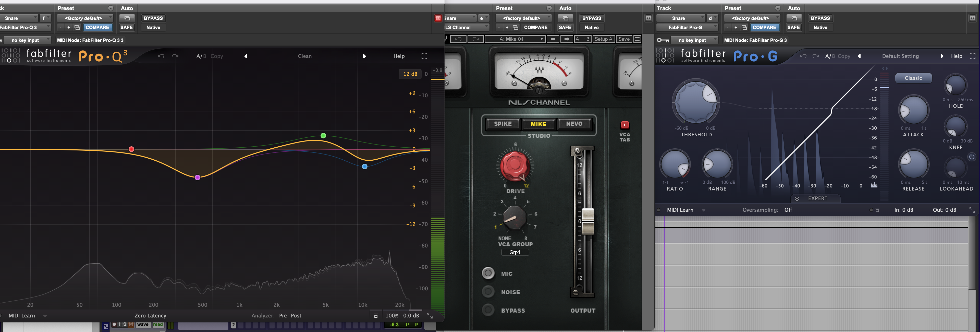Load next preset arrow in NLS Channel

coord(567,39)
